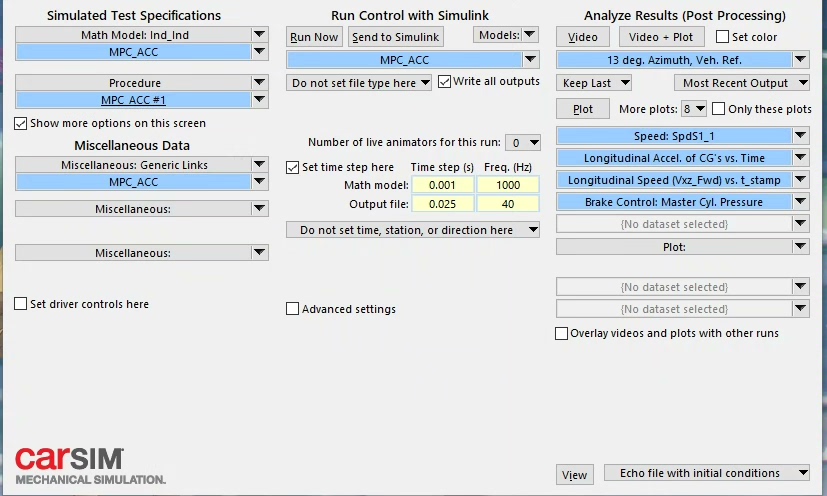Toggle Show more options on this screen

coord(21,123)
